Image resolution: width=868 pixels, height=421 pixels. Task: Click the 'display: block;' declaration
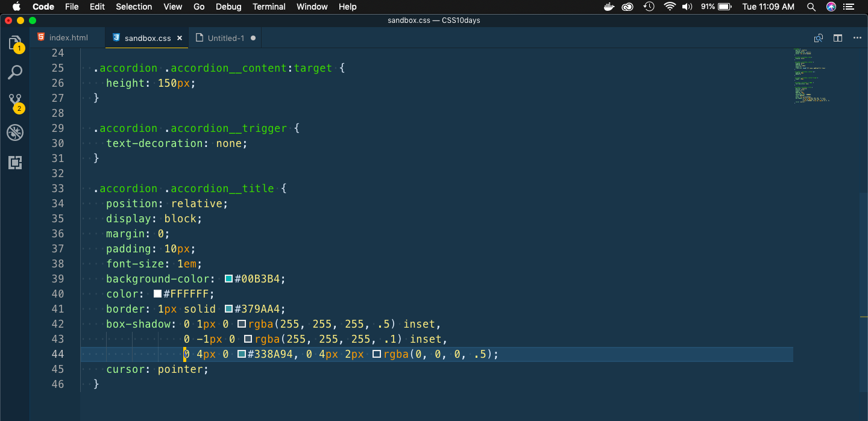coord(154,219)
